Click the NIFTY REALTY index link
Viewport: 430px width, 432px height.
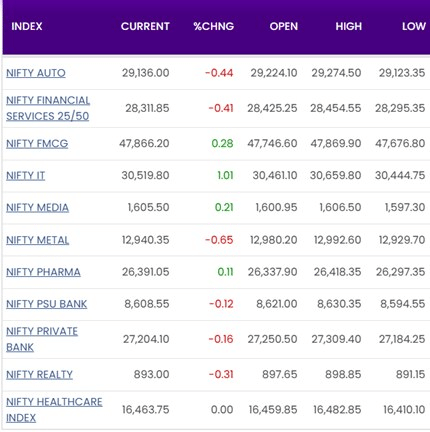tap(39, 375)
